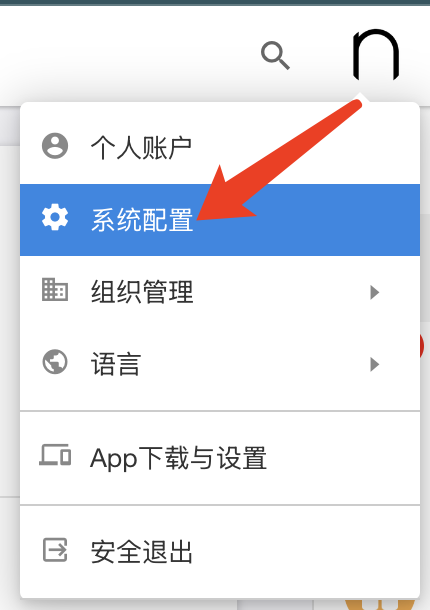The width and height of the screenshot is (430, 610).
Task: Click the globe icon next to 语言
Action: [x=55, y=362]
